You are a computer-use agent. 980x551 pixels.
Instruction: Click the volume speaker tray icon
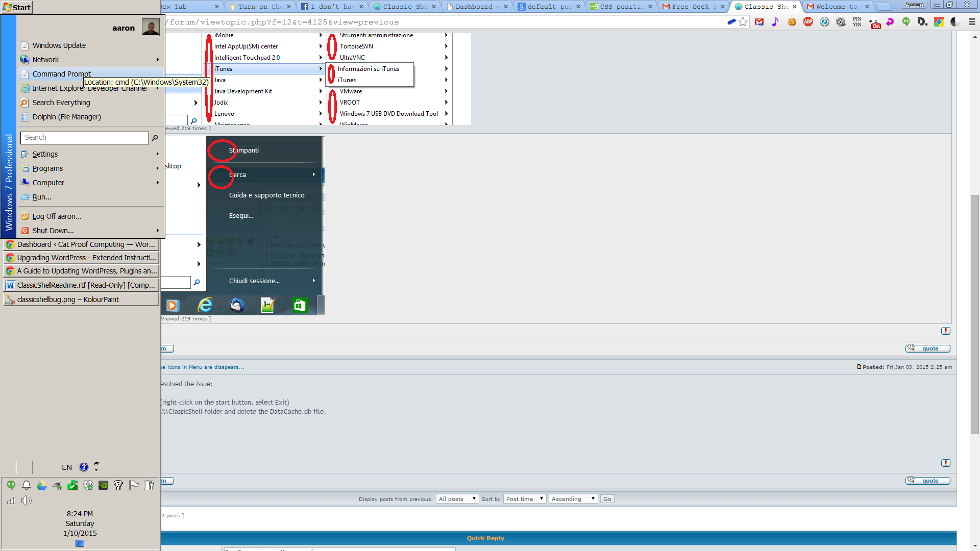coord(26,500)
